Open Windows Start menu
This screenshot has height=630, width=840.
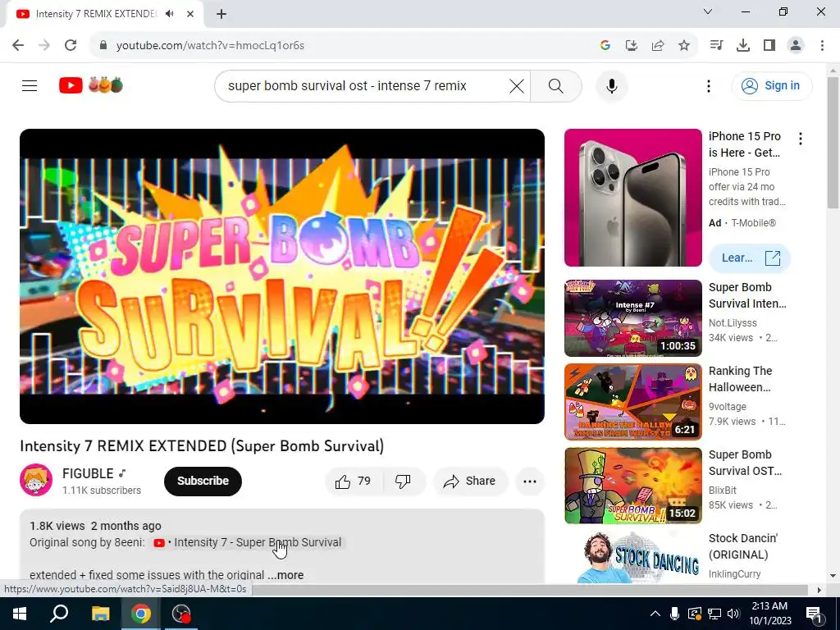point(20,614)
